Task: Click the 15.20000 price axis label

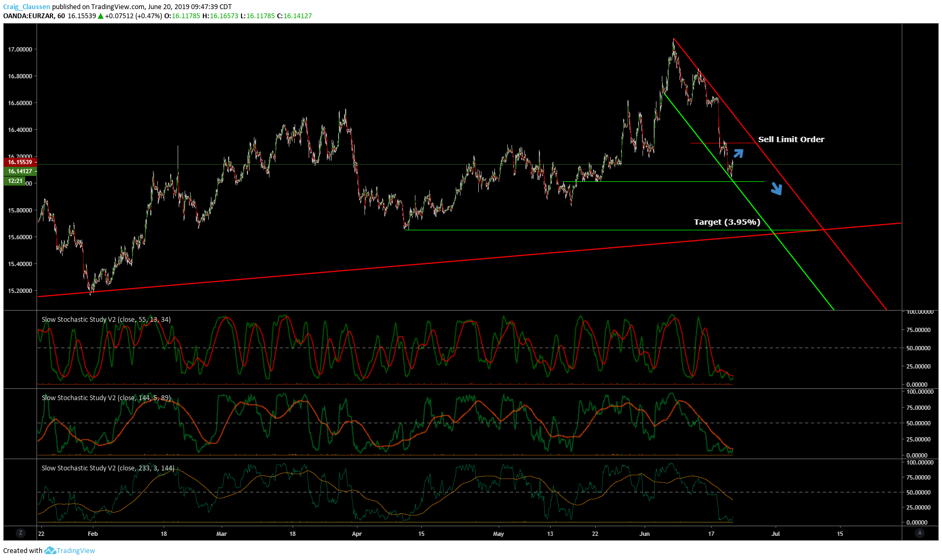Action: point(20,291)
